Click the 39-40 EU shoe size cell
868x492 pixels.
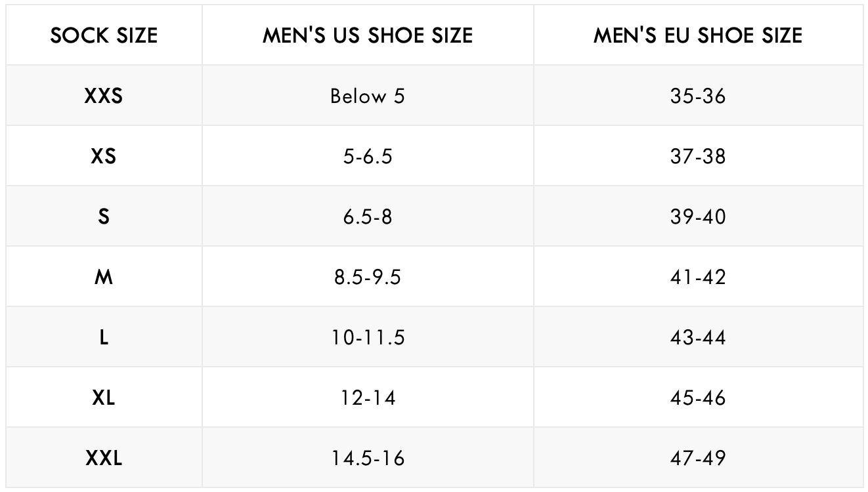click(698, 217)
